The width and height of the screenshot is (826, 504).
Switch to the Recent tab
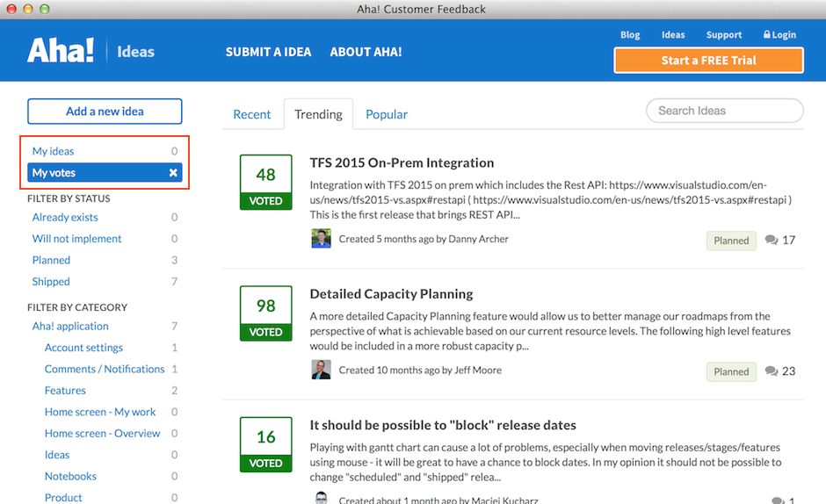(x=252, y=114)
